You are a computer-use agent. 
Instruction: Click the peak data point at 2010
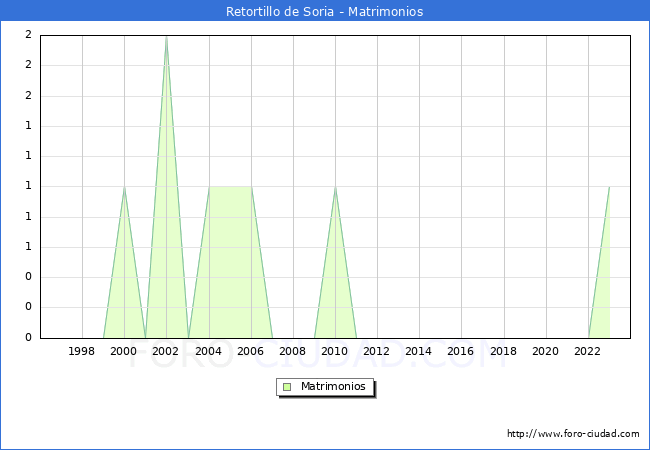335,187
